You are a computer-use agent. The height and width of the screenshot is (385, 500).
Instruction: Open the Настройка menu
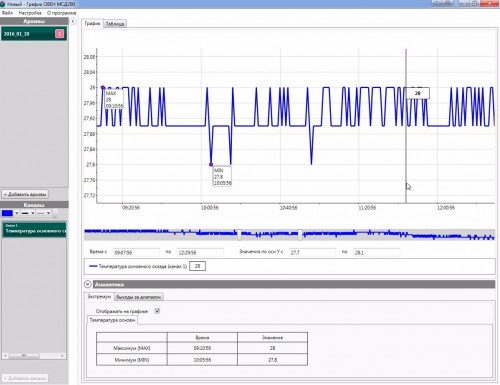pos(30,13)
